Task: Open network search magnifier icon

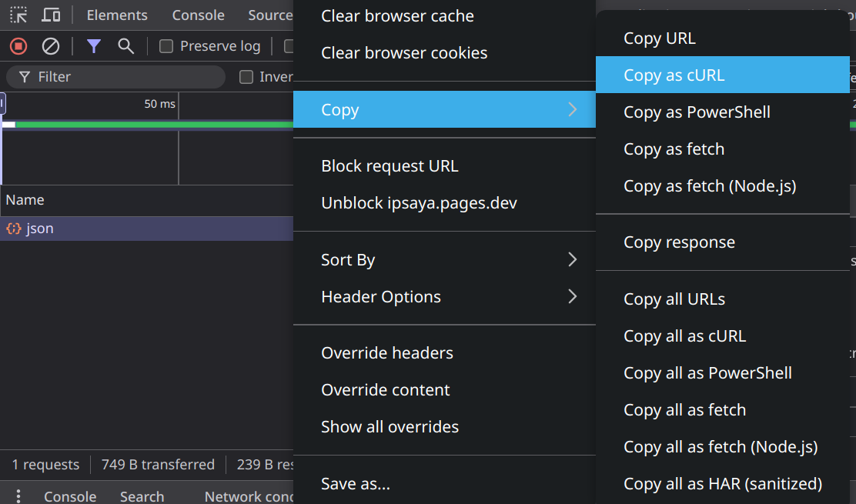Action: click(x=126, y=46)
